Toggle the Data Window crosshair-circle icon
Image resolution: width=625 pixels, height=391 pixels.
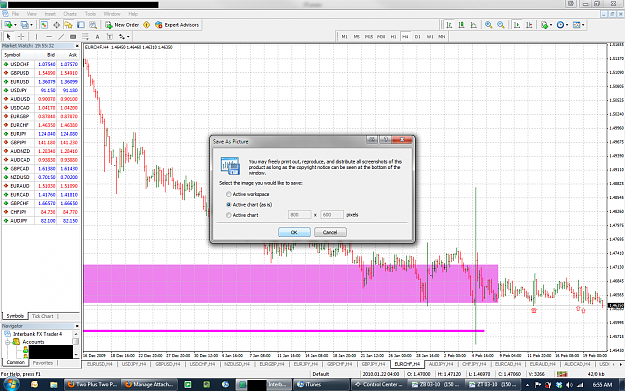tap(57, 25)
